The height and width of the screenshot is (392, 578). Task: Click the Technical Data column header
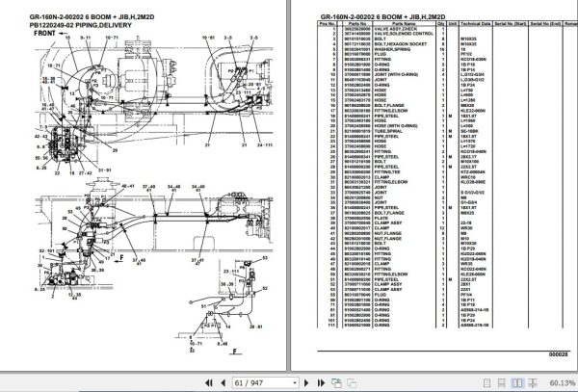point(475,23)
